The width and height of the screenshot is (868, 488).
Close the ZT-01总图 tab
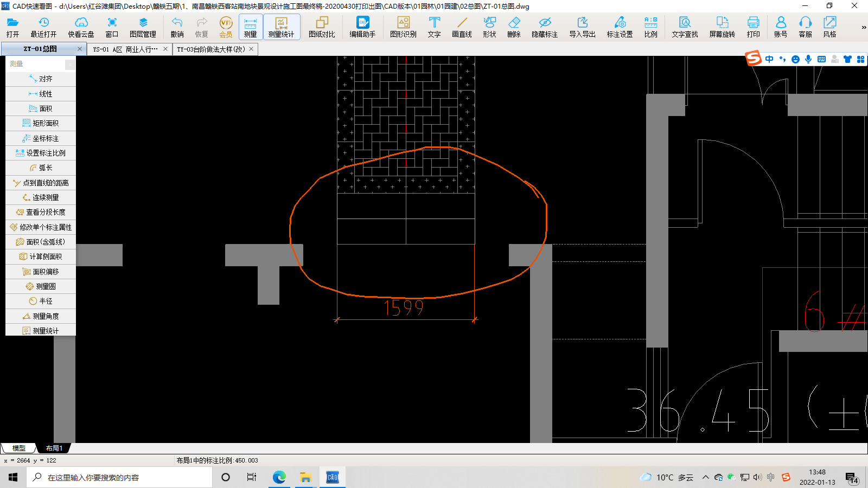[80, 49]
